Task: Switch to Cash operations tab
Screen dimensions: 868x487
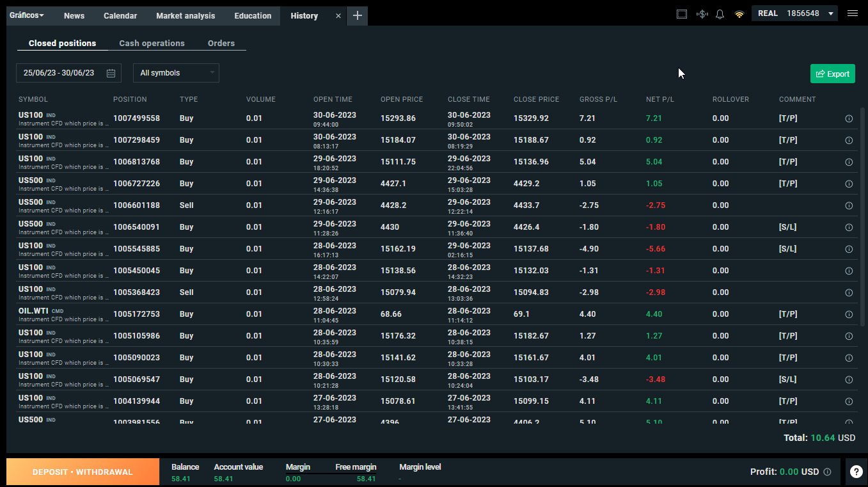Action: click(x=152, y=44)
